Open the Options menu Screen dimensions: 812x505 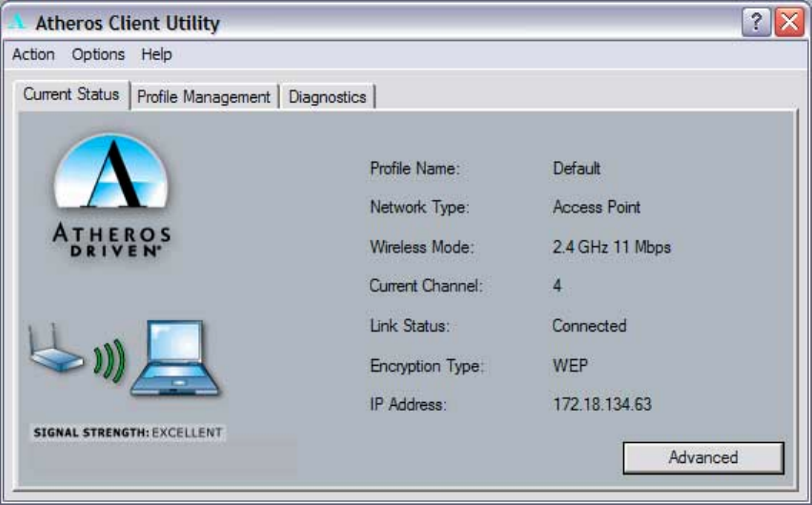(98, 54)
